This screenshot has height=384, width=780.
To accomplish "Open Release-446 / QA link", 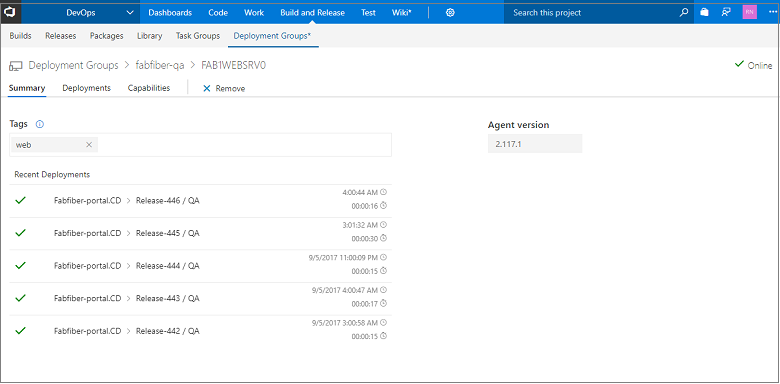I will (168, 200).
